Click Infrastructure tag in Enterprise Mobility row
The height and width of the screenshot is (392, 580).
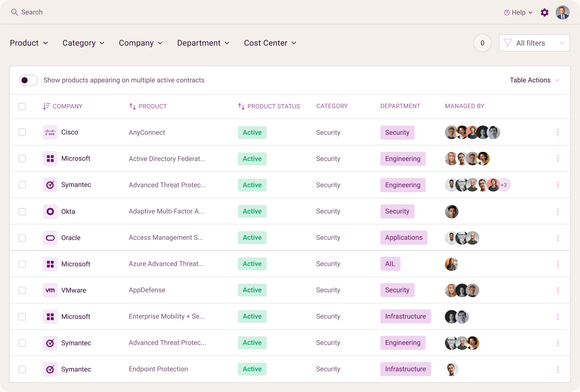tap(406, 316)
